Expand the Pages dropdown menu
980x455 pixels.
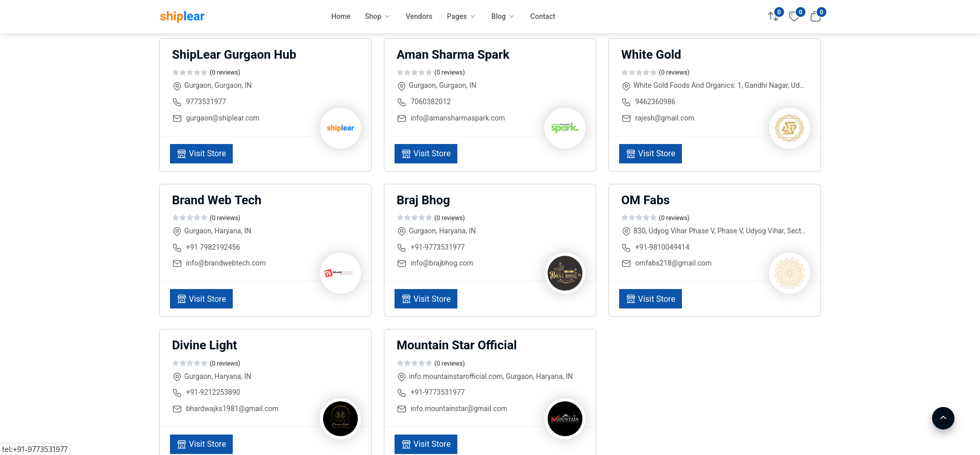pyautogui.click(x=460, y=16)
